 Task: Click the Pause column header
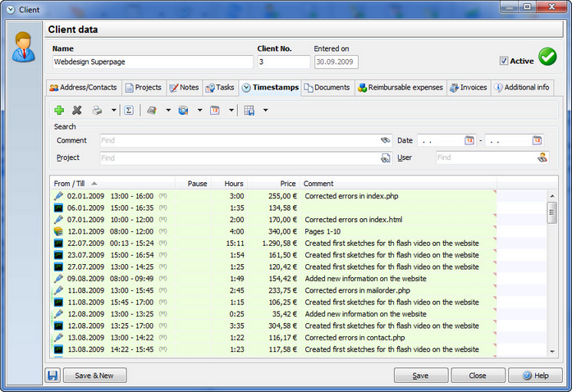pyautogui.click(x=194, y=184)
